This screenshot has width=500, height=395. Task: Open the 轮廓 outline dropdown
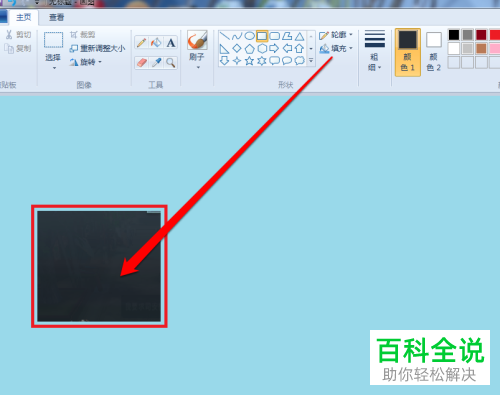(x=336, y=35)
